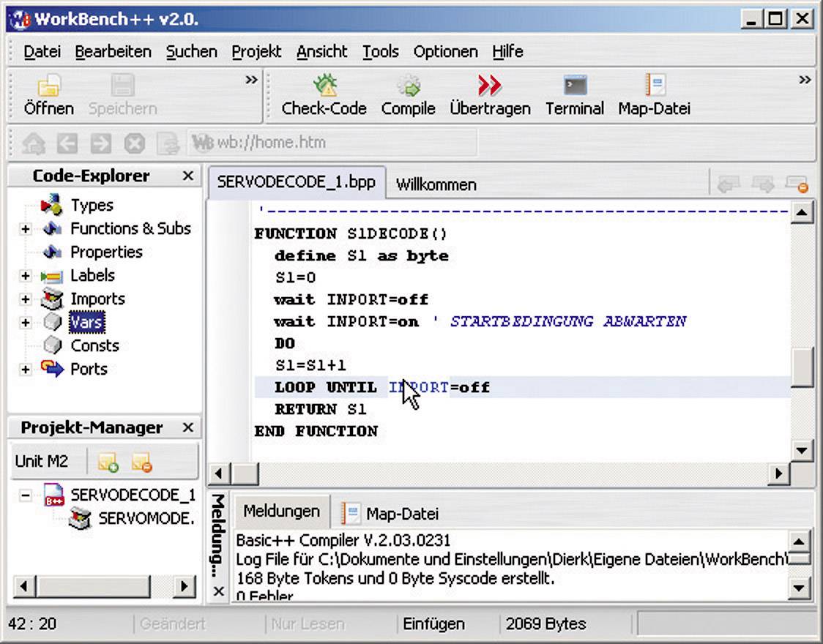This screenshot has height=644, width=823.
Task: Open the Bearbeiten menu
Action: point(113,51)
